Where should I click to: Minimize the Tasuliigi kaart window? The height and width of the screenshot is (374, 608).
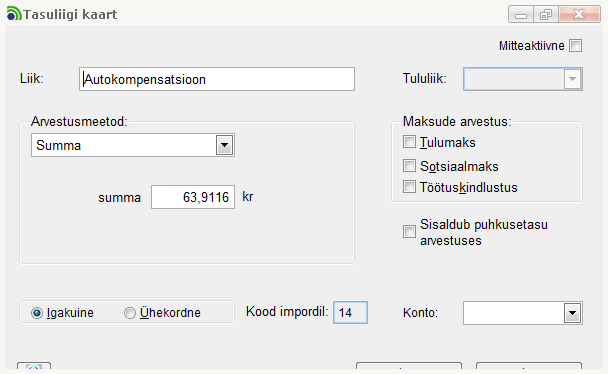521,15
